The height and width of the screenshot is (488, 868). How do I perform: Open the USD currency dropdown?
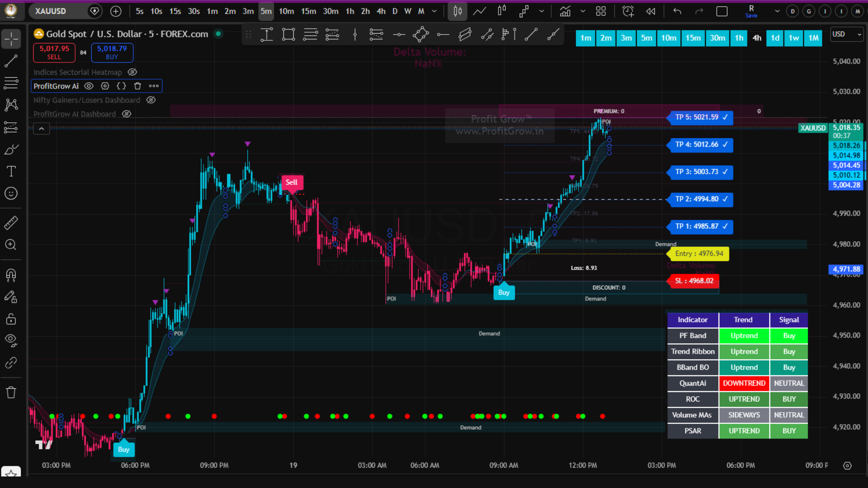click(846, 34)
